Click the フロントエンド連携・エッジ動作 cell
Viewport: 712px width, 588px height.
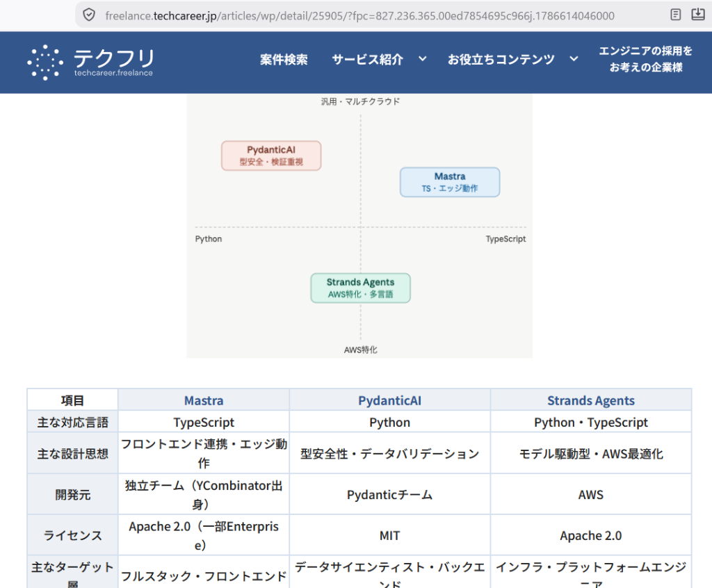pos(204,453)
